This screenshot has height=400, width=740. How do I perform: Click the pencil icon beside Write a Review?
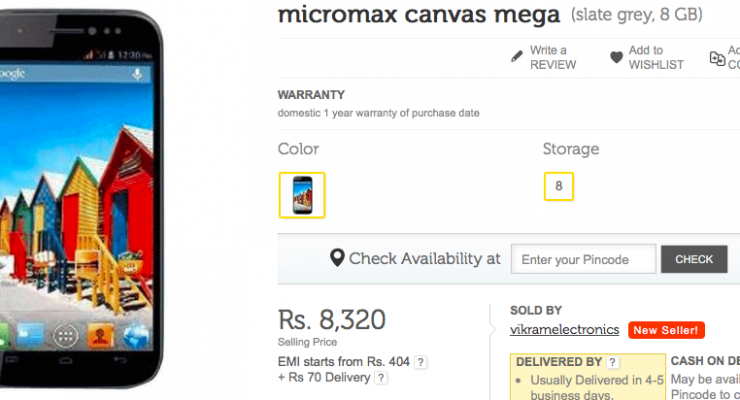[x=516, y=56]
